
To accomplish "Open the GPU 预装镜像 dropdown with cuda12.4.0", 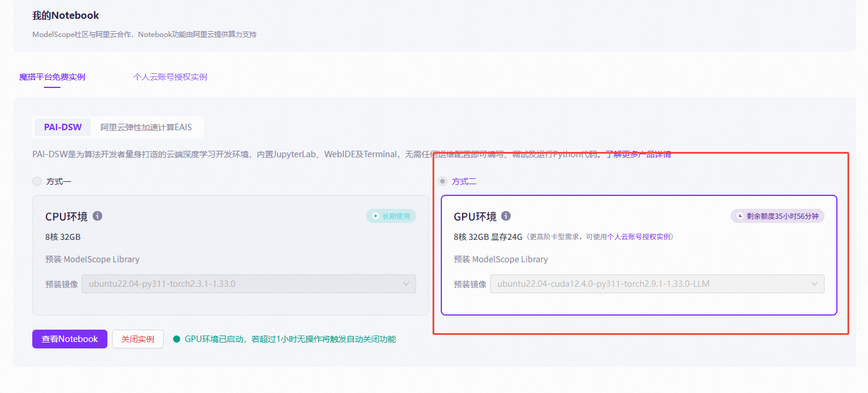I will pos(657,284).
